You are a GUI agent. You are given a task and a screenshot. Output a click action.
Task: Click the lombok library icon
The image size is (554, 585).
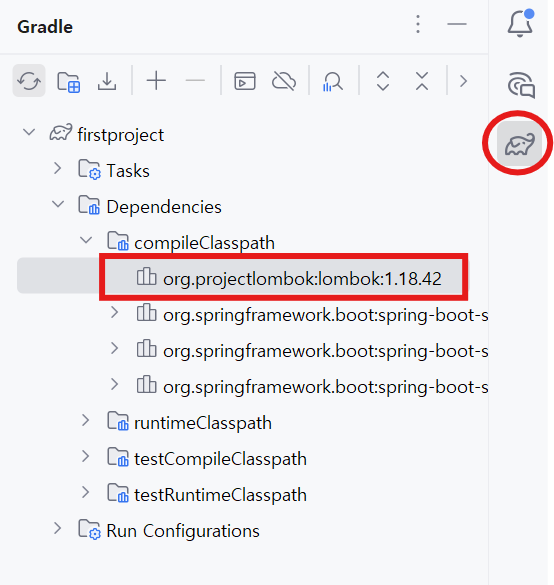pos(146,276)
